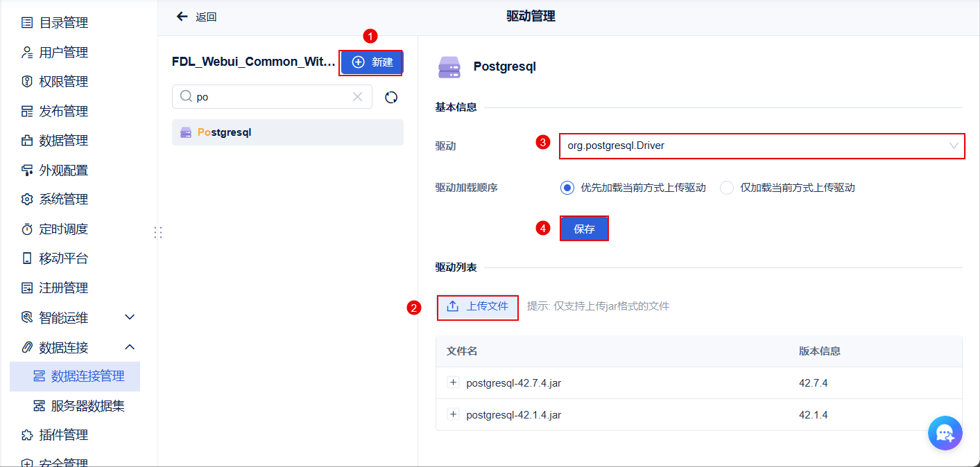Click the large Postgresql database icon
980x467 pixels.
coord(449,67)
